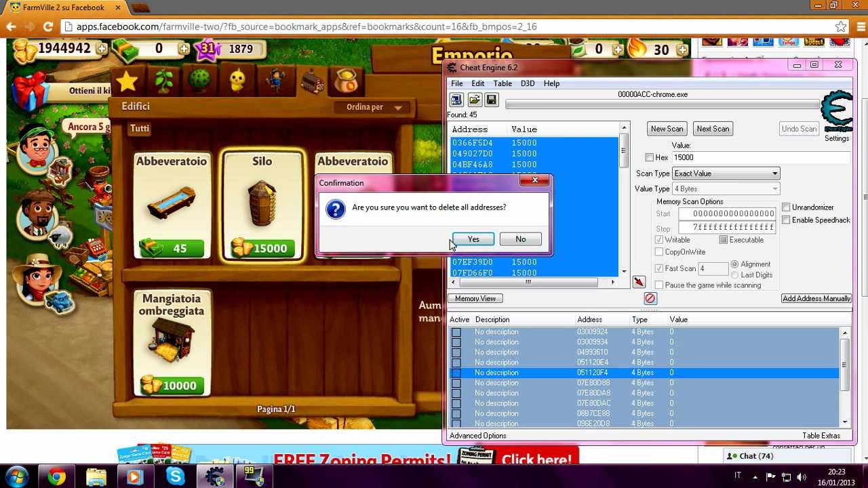Click the Chrome address bar
This screenshot has height=488, width=868.
446,26
